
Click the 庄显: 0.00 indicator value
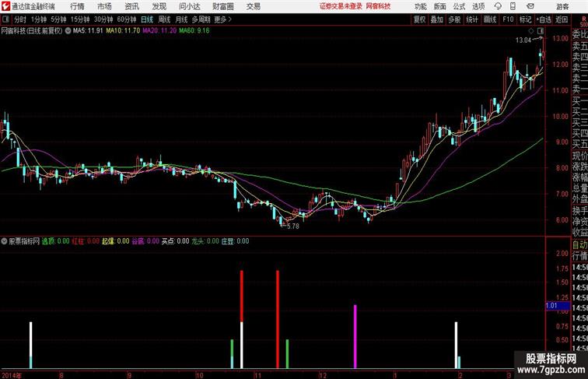pyautogui.click(x=235, y=241)
